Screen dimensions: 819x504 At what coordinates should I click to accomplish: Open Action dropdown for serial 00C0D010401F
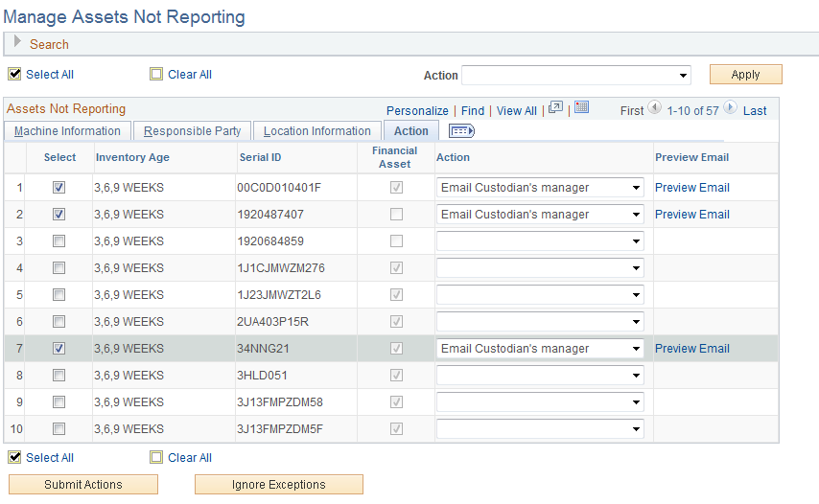(540, 187)
